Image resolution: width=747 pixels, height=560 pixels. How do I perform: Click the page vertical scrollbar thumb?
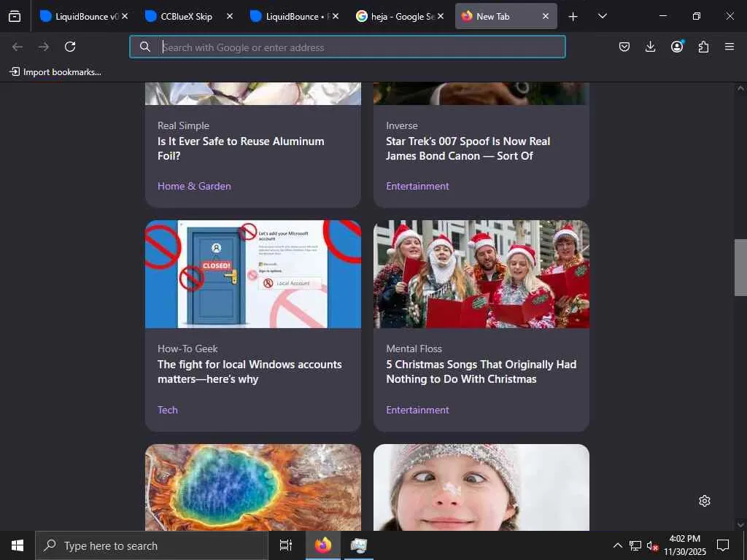coord(740,268)
